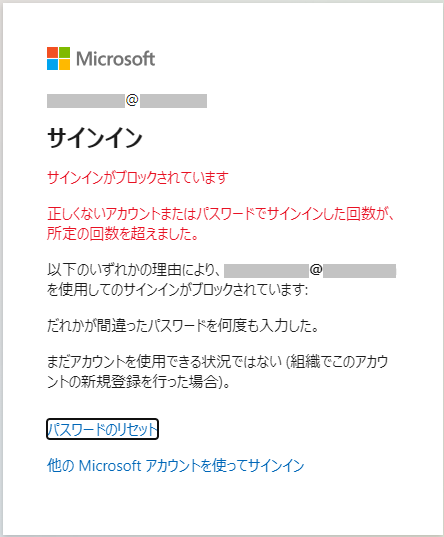Select the redacted username in the body paragraph

(x=267, y=271)
